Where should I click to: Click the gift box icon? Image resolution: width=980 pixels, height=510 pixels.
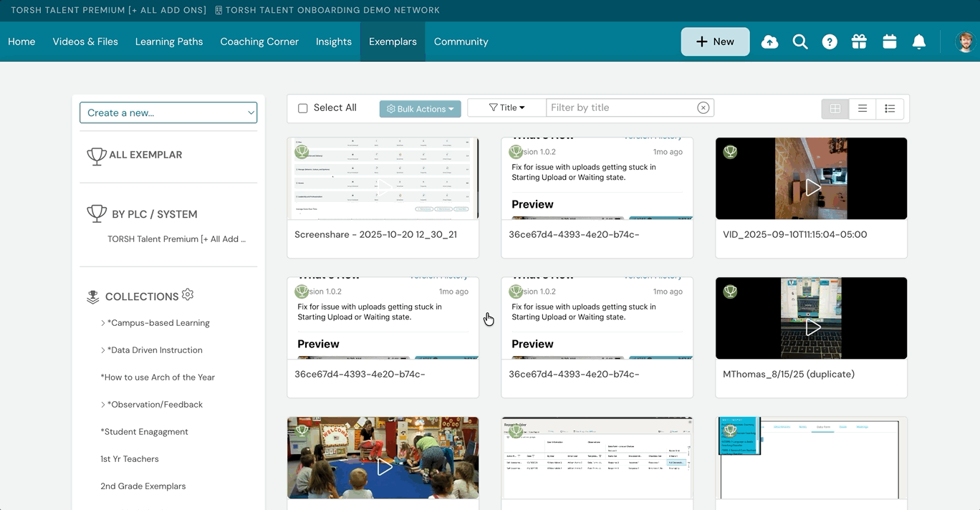pos(859,42)
